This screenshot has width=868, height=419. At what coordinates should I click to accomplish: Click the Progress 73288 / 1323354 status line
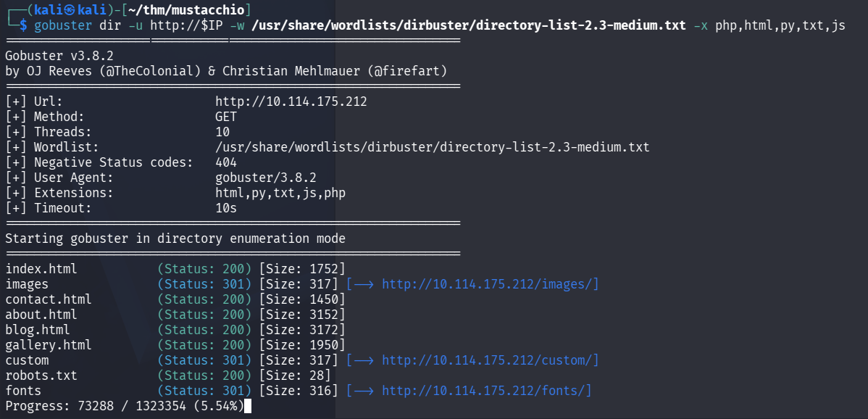tap(125, 406)
